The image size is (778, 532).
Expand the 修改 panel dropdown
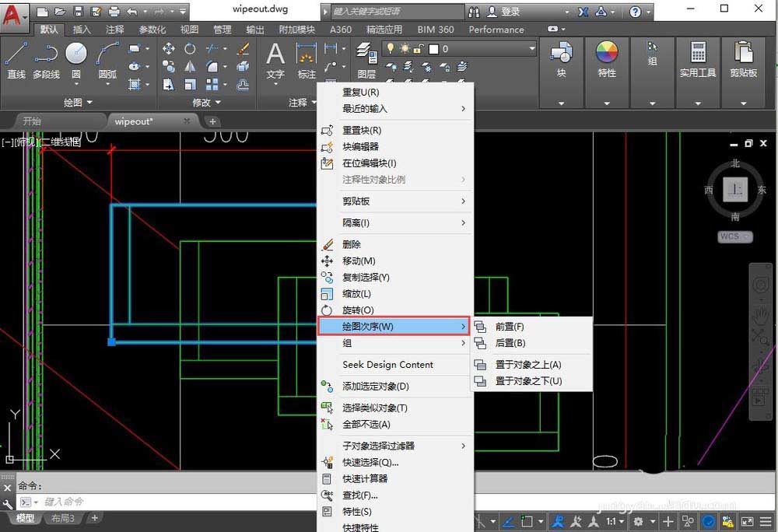pos(206,102)
